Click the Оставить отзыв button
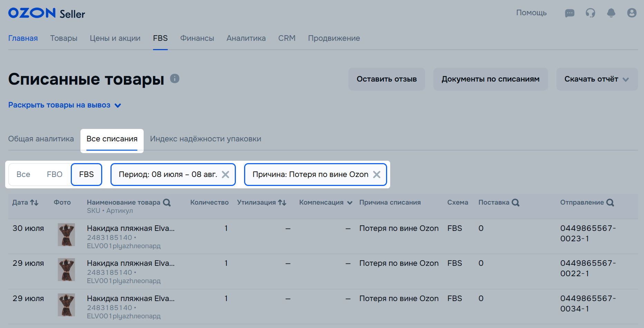 [x=387, y=79]
